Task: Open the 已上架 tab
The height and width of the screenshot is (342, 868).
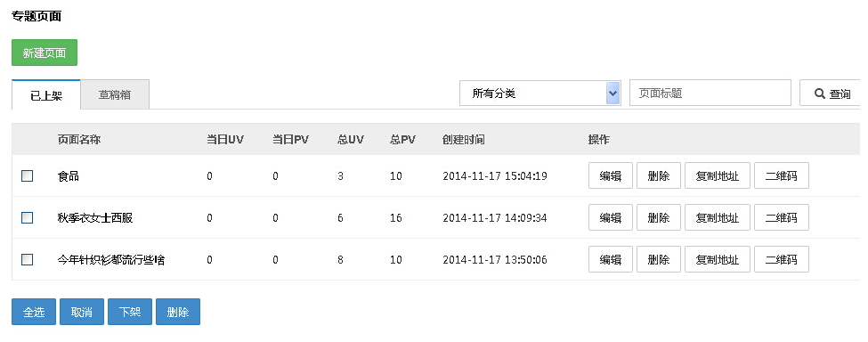Action: point(46,94)
